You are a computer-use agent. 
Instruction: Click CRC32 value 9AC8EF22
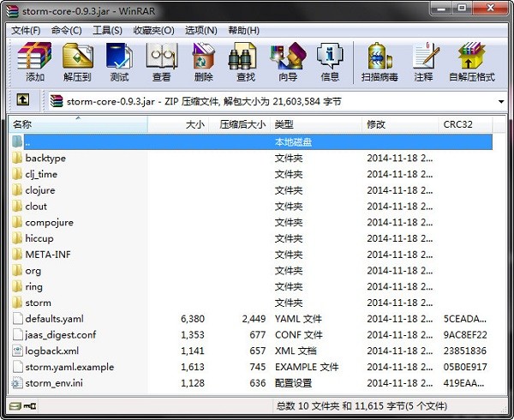(465, 335)
